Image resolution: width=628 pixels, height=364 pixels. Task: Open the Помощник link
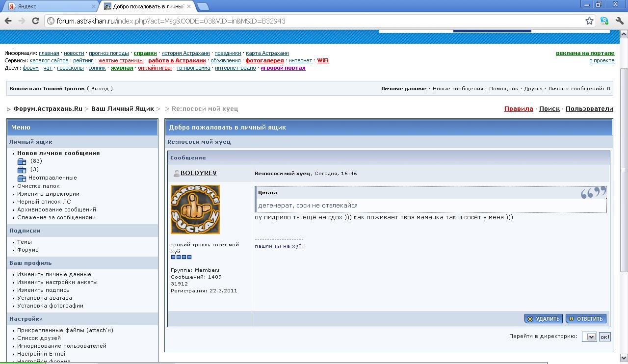(x=504, y=89)
